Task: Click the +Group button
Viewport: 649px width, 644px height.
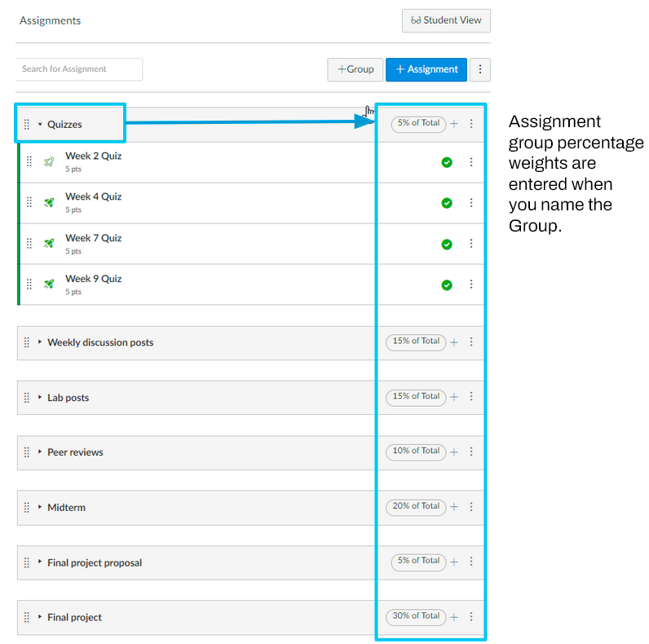Action: click(355, 69)
